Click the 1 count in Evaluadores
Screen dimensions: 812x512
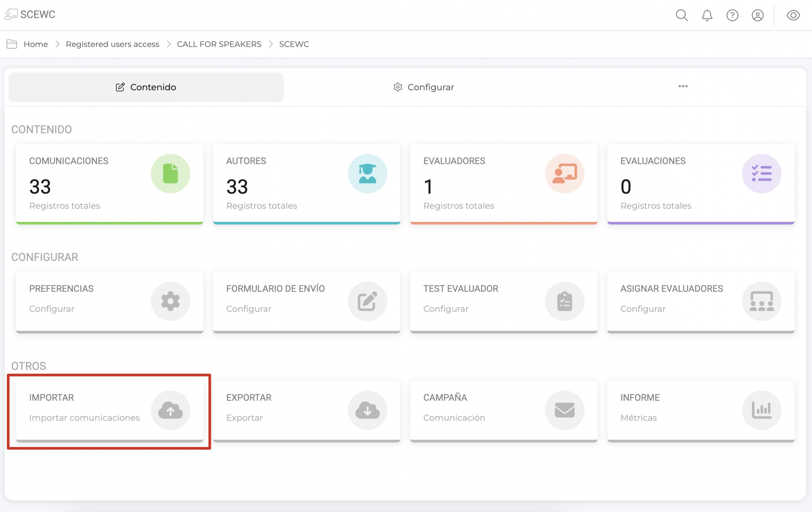[428, 187]
